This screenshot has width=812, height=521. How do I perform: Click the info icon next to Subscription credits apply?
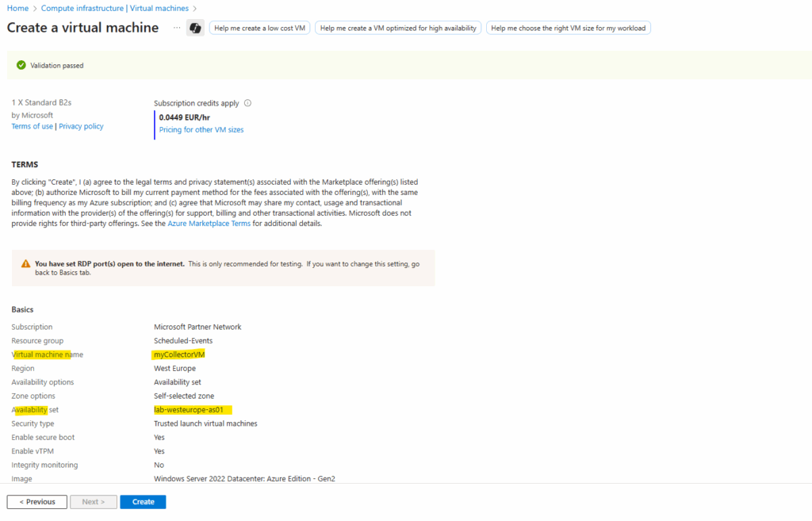coord(247,103)
